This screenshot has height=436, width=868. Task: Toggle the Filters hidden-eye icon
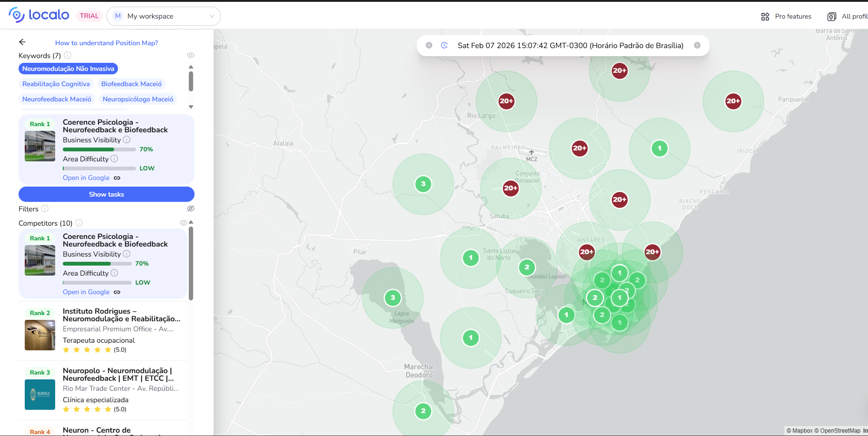(x=191, y=208)
